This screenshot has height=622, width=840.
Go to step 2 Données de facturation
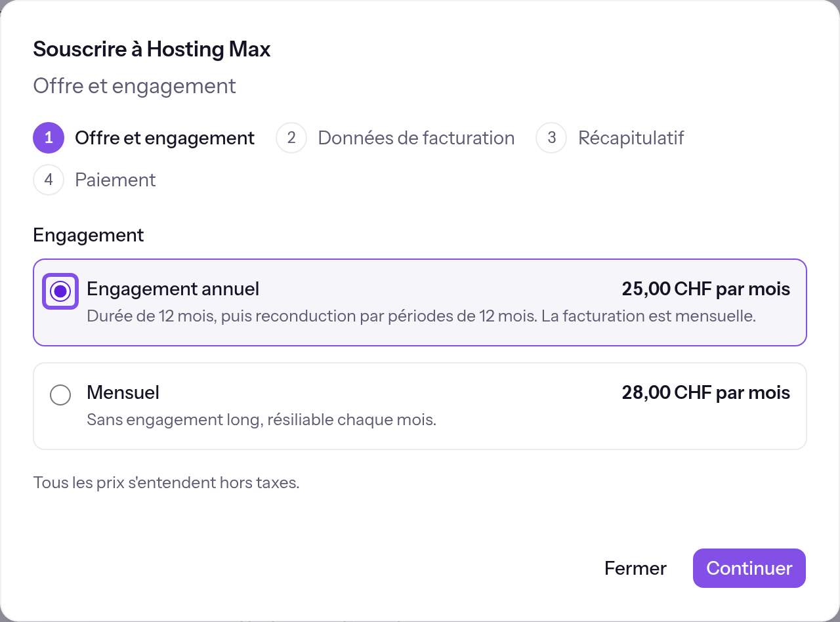click(x=395, y=138)
